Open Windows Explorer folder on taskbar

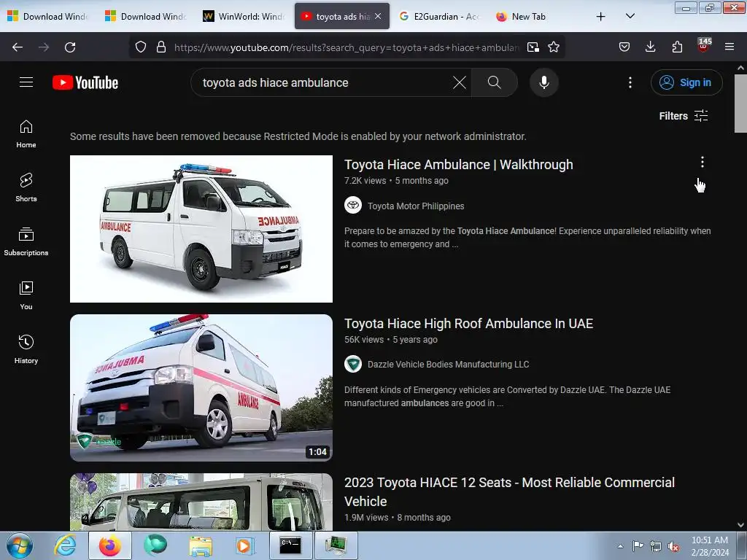(x=201, y=545)
